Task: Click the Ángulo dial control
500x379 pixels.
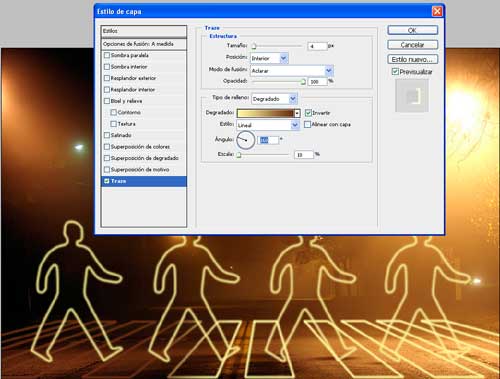Action: 246,140
